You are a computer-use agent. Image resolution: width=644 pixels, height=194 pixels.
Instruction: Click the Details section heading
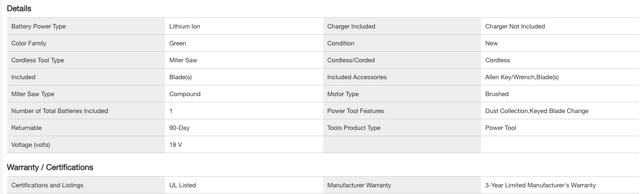[19, 8]
